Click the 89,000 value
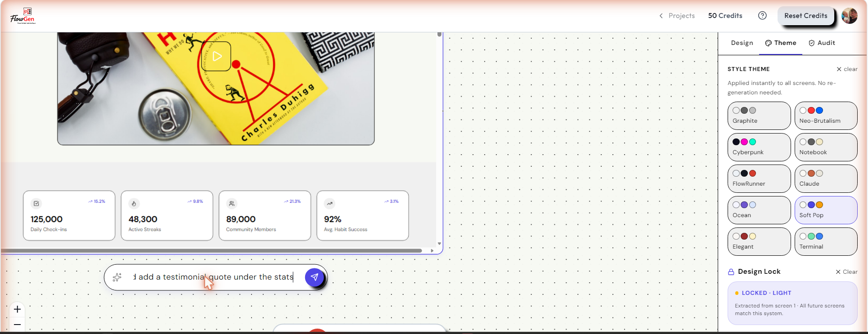 241,219
